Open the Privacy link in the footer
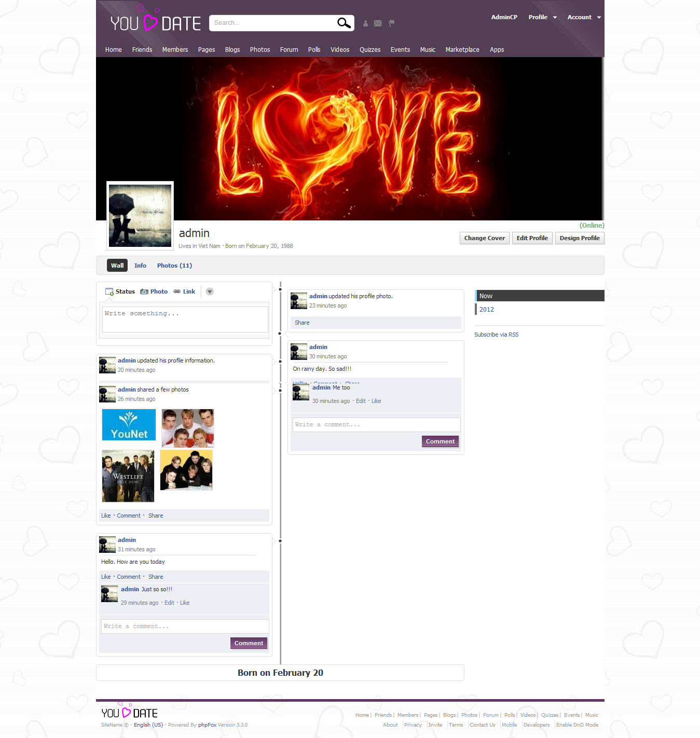 tap(413, 725)
